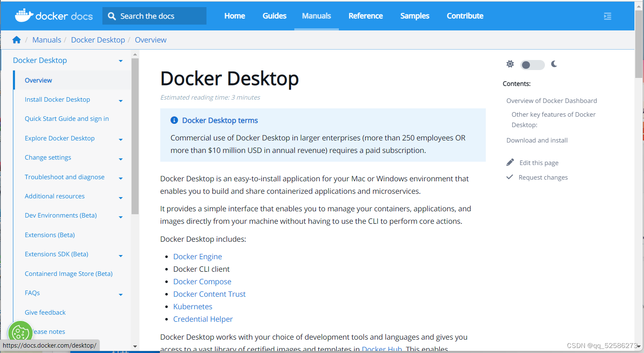
Task: Open the Docker Compose link
Action: point(202,281)
